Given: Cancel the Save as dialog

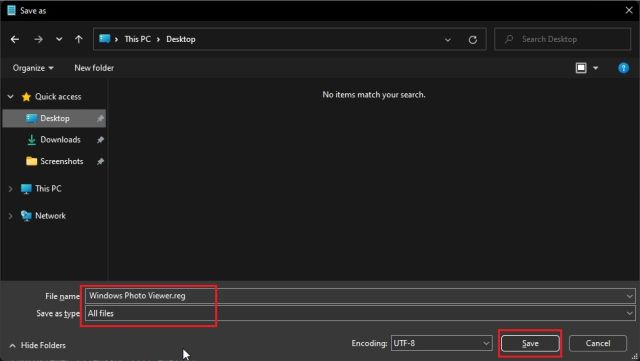Looking at the screenshot, I should tap(598, 343).
